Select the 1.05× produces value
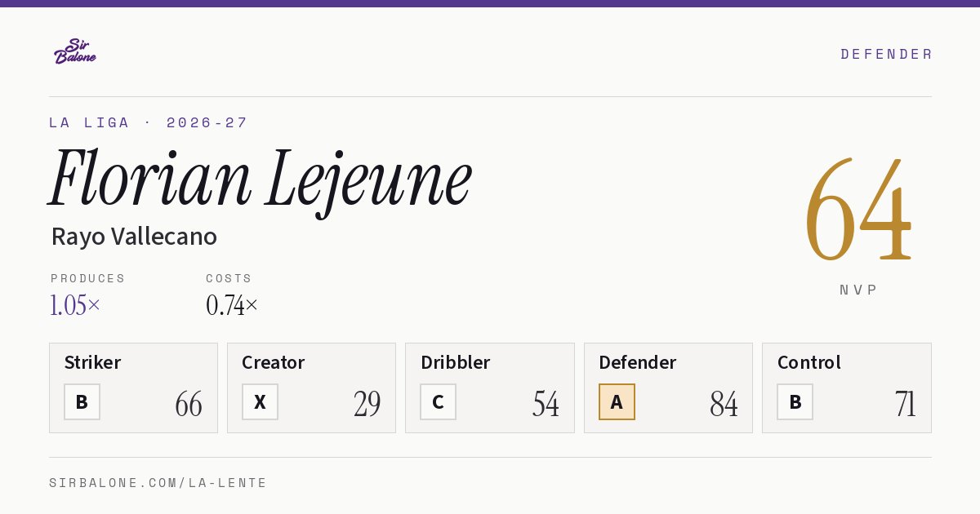 (75, 305)
